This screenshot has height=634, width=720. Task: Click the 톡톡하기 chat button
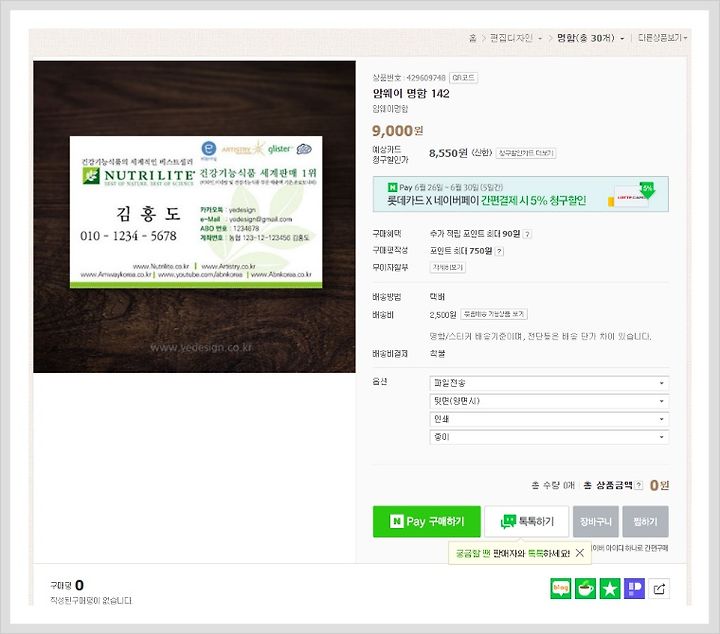click(x=527, y=522)
